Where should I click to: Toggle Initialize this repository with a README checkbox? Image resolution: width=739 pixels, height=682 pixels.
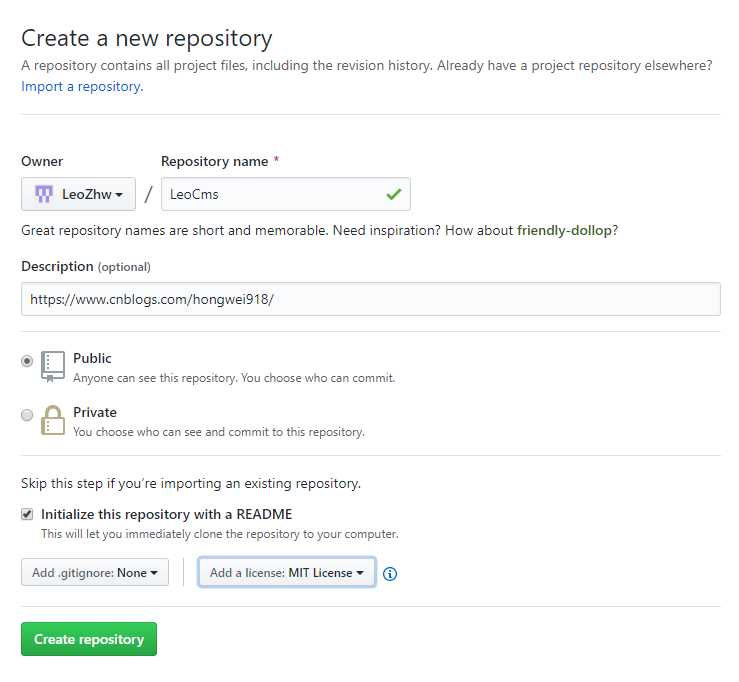pyautogui.click(x=27, y=514)
